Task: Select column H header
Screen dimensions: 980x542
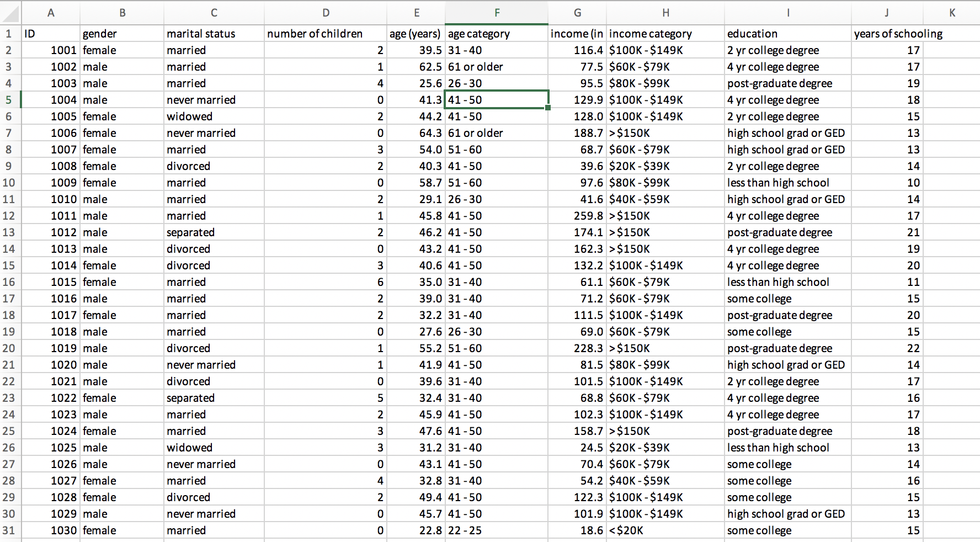Action: click(x=665, y=13)
